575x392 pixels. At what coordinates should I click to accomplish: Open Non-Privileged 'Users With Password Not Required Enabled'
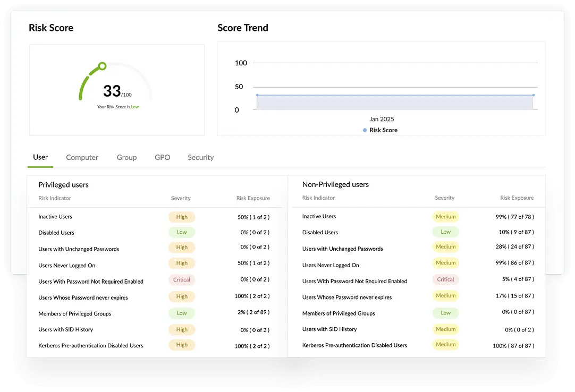coord(354,282)
